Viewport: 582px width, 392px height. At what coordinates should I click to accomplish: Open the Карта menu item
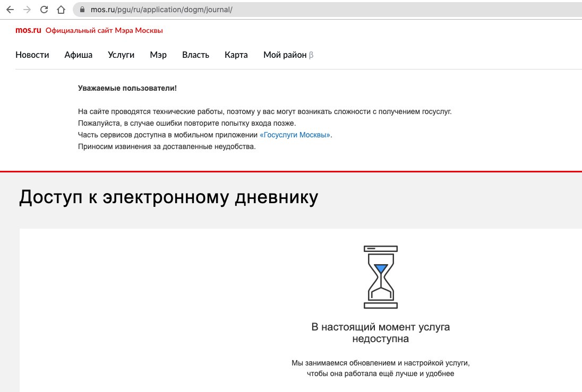click(x=236, y=55)
